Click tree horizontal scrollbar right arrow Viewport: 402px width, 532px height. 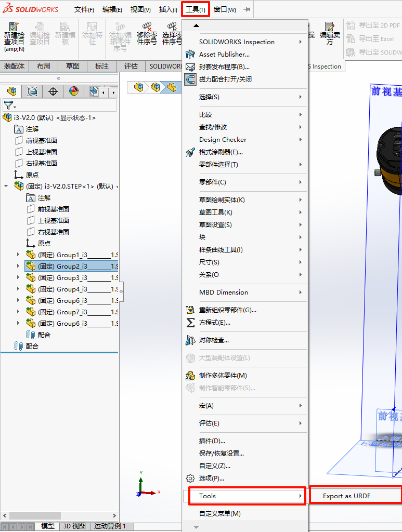pos(114,515)
